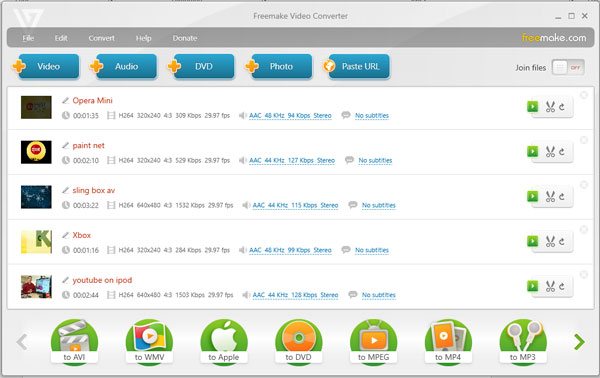Rename Opera Mini with the pencil icon
Image resolution: width=600 pixels, height=378 pixels.
coord(65,101)
